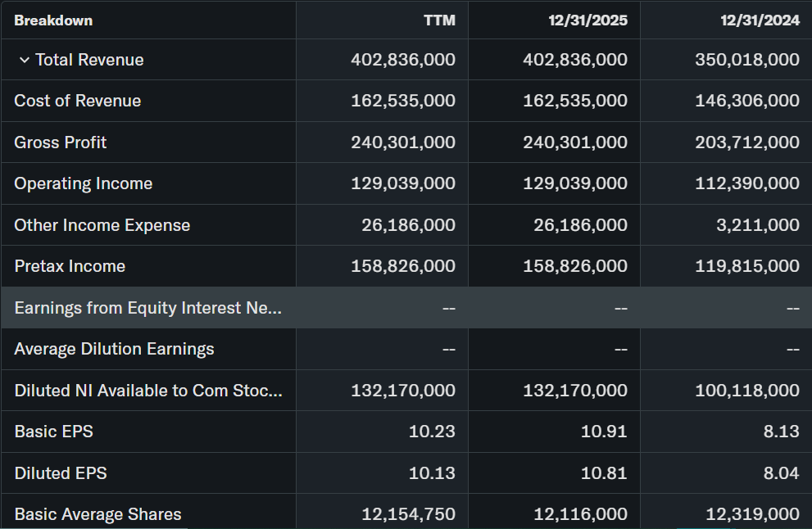Click TTM Total Revenue value 402,836,000
This screenshot has width=812, height=529.
click(402, 60)
